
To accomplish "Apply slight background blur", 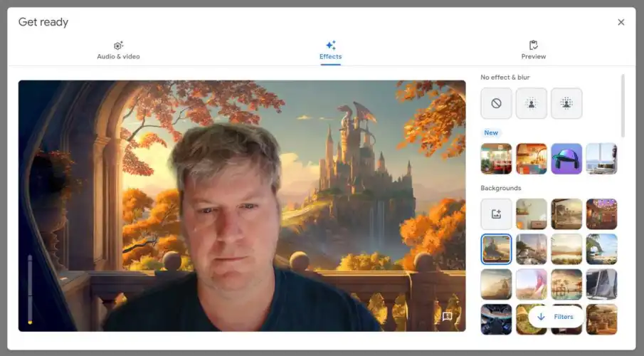I will [x=531, y=103].
